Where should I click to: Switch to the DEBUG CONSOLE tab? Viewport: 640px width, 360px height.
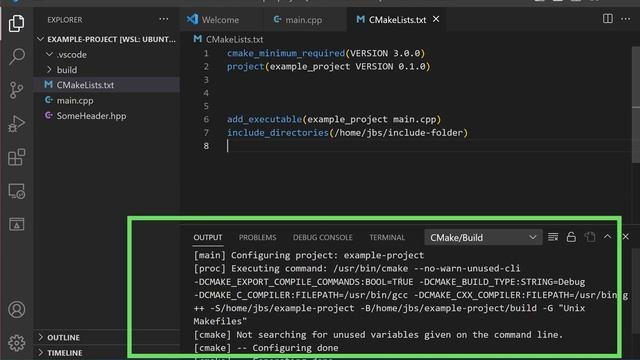coord(322,238)
